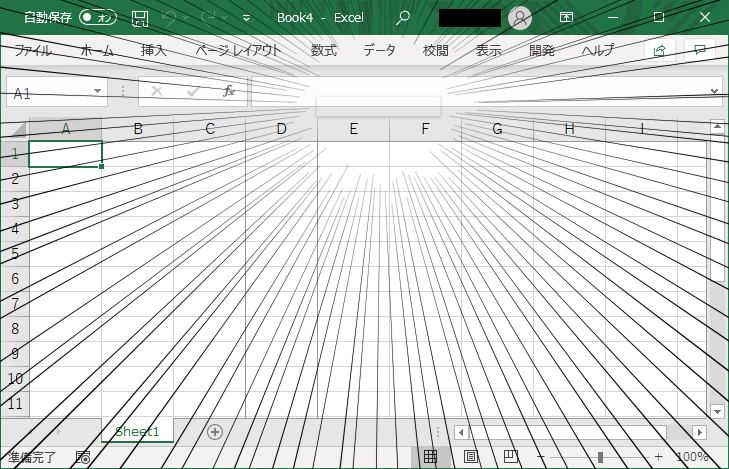729x469 pixels.
Task: Select column C header
Action: (210, 129)
